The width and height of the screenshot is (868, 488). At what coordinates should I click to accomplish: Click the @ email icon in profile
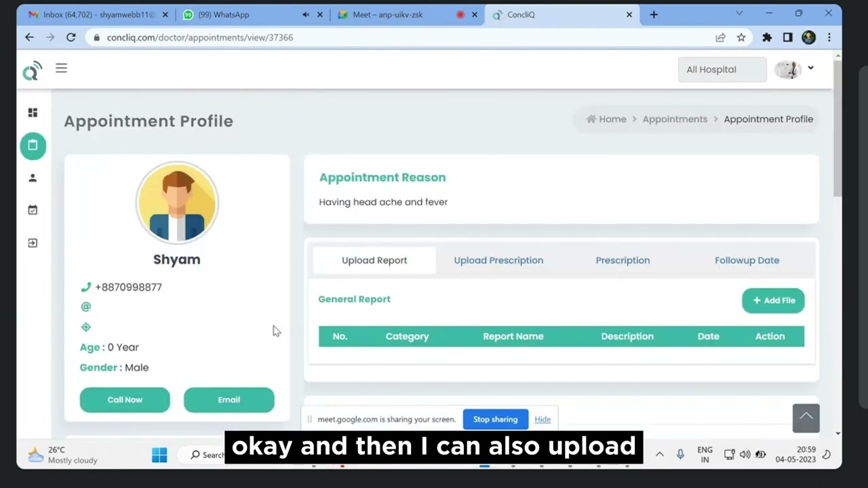pos(85,306)
